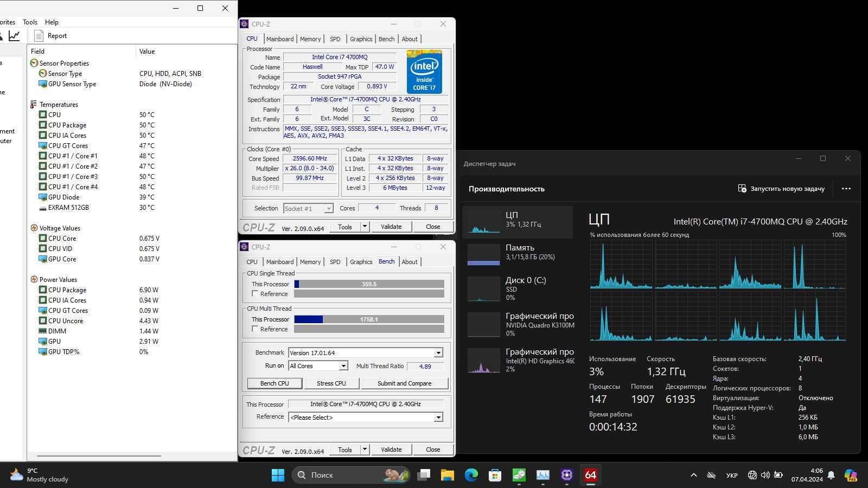Click This Processor single thread bar
The image size is (868, 488).
(369, 284)
